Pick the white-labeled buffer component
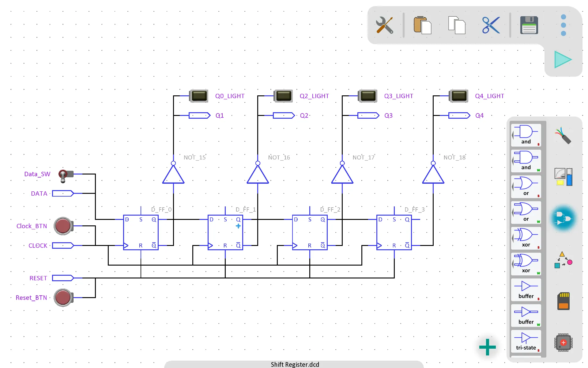 point(526,316)
